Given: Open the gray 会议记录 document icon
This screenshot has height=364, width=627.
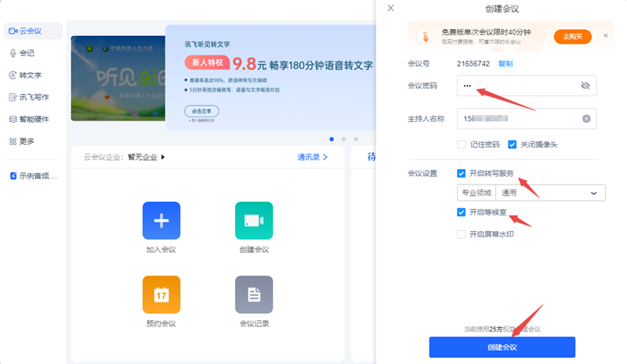Looking at the screenshot, I should 254,294.
